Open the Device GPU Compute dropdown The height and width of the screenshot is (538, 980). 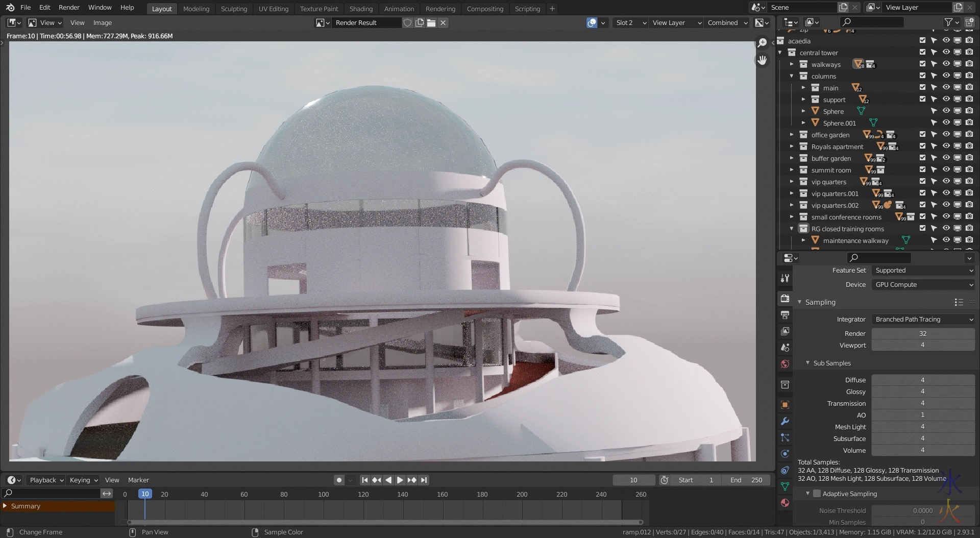(923, 285)
